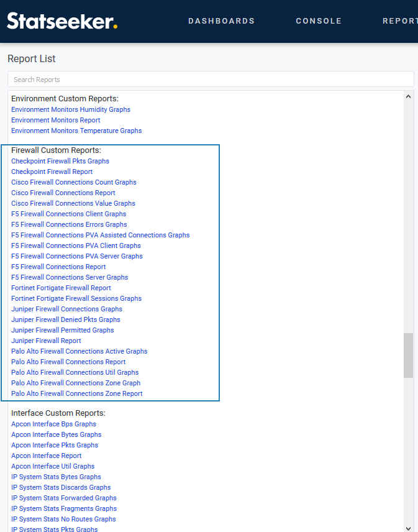Open Palo Alto Firewall Connections Zone Report
Image resolution: width=418 pixels, height=532 pixels.
tap(77, 393)
